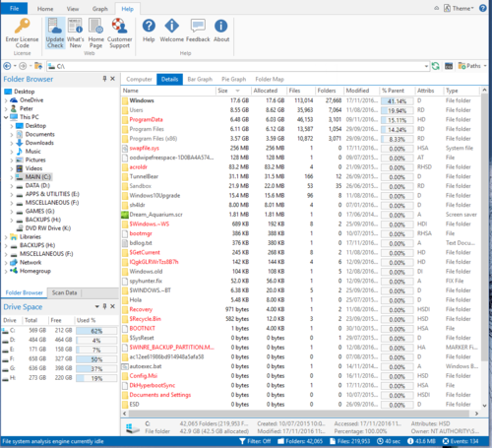Click the 40 sec clock status icon

tap(380, 441)
